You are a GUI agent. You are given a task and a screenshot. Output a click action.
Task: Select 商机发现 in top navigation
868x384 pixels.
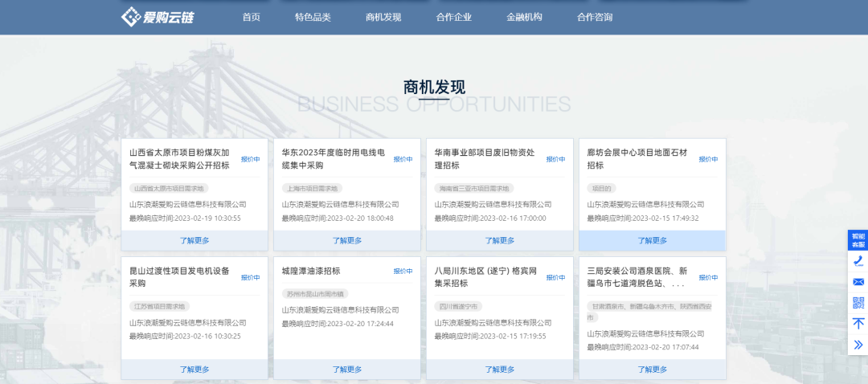pos(383,17)
